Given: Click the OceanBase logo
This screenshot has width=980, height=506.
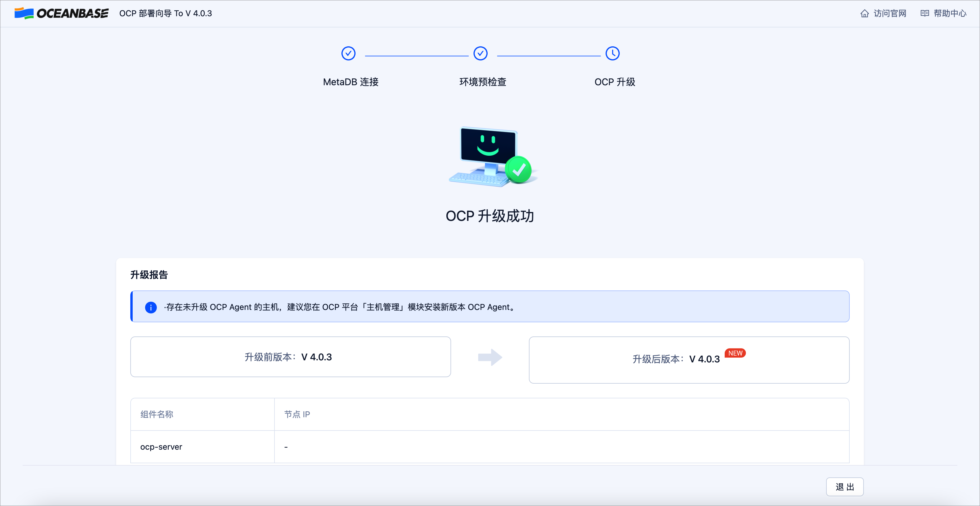Looking at the screenshot, I should click(61, 13).
